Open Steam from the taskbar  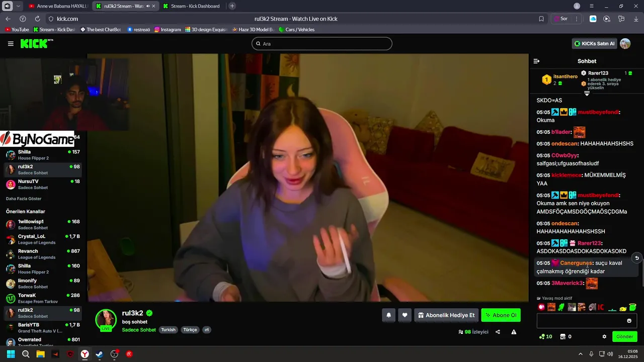point(100,354)
